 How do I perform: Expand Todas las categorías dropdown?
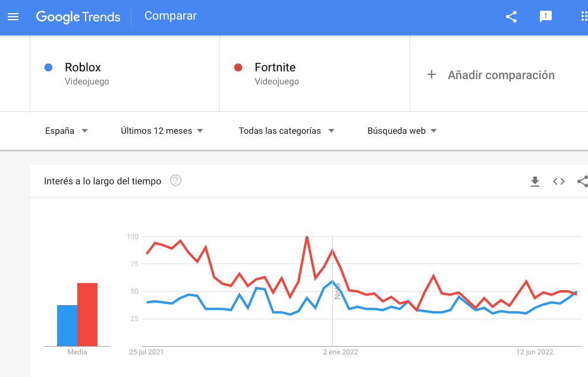286,131
